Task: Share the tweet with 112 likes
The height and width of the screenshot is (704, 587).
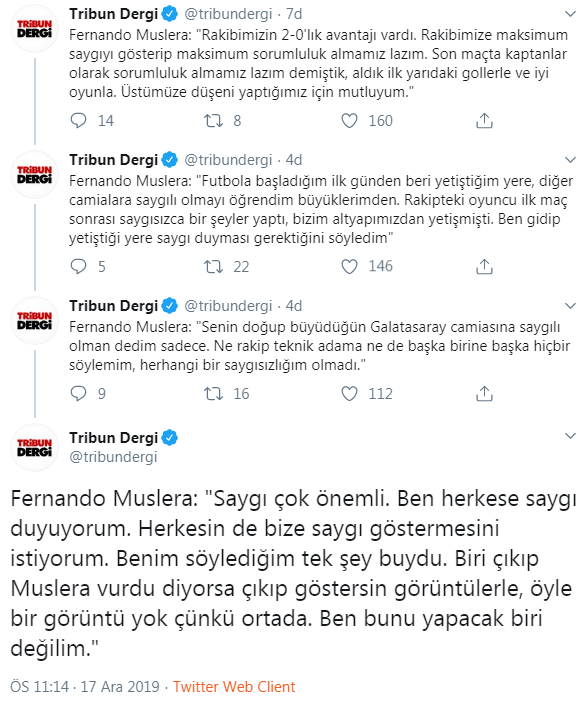Action: (x=484, y=393)
